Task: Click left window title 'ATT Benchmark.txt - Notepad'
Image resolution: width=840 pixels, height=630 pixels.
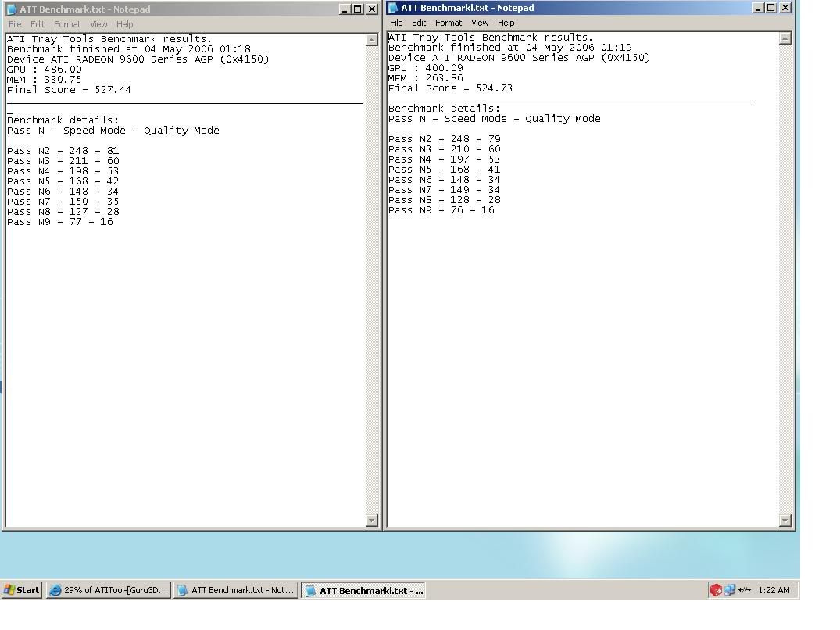Action: pyautogui.click(x=85, y=9)
